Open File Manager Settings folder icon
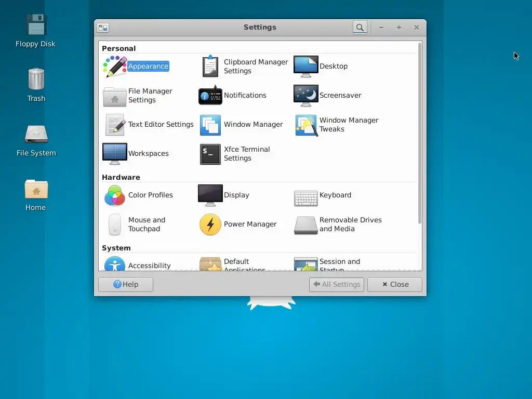Image resolution: width=532 pixels, height=399 pixels. 115,96
